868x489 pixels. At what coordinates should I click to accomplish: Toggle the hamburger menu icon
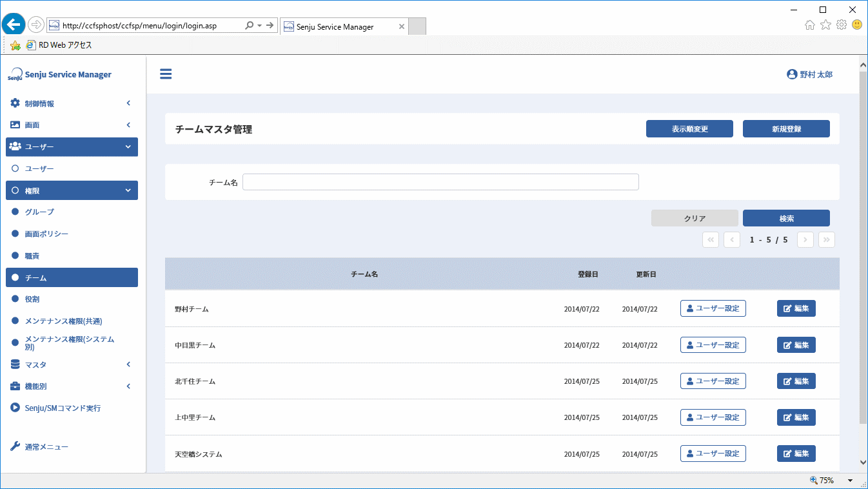(x=166, y=74)
